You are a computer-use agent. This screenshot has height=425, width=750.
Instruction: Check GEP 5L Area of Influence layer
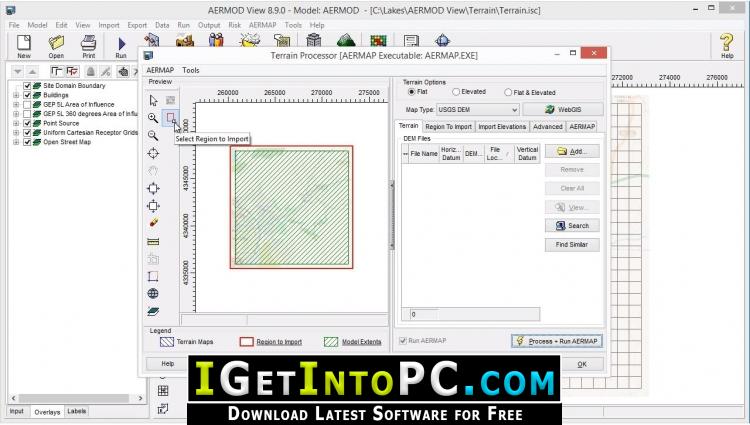(27, 104)
